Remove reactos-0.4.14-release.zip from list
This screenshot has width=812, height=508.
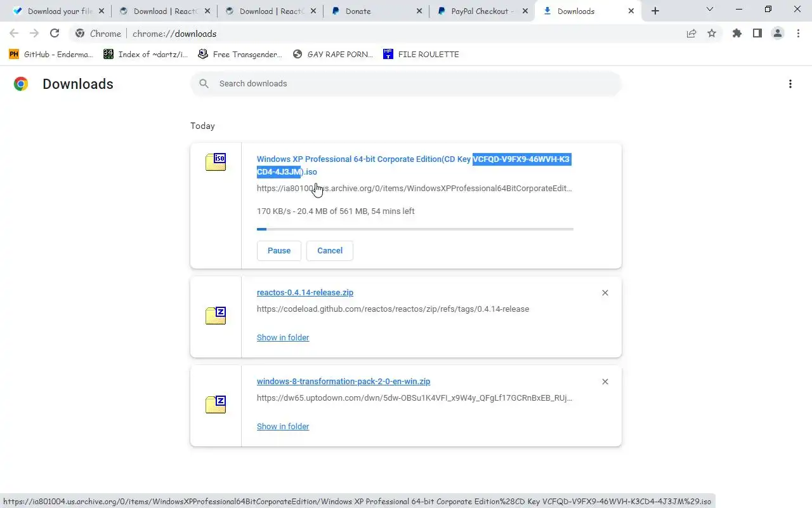point(605,293)
